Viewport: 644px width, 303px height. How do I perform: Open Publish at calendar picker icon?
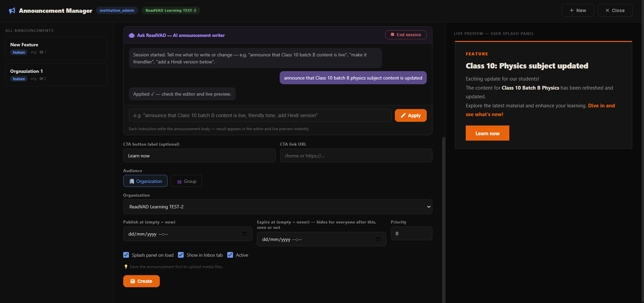coord(244,234)
